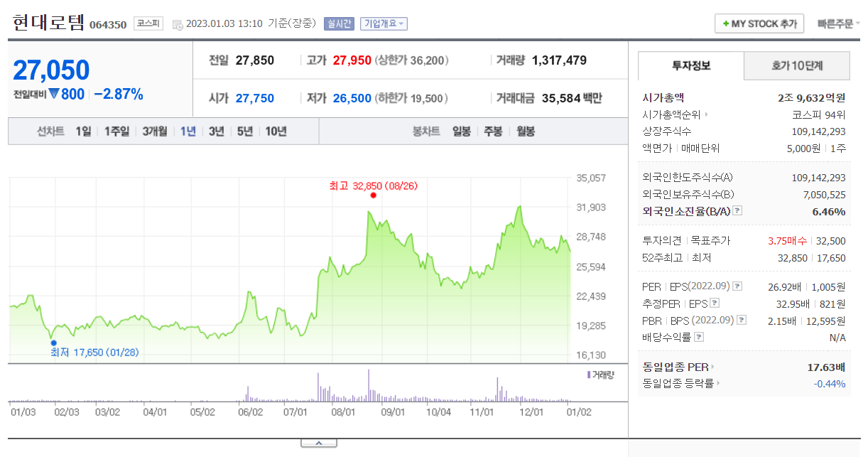This screenshot has width=868, height=457.
Task: Open help icon beside PBR BPS(2022.09)
Action: pos(742,321)
